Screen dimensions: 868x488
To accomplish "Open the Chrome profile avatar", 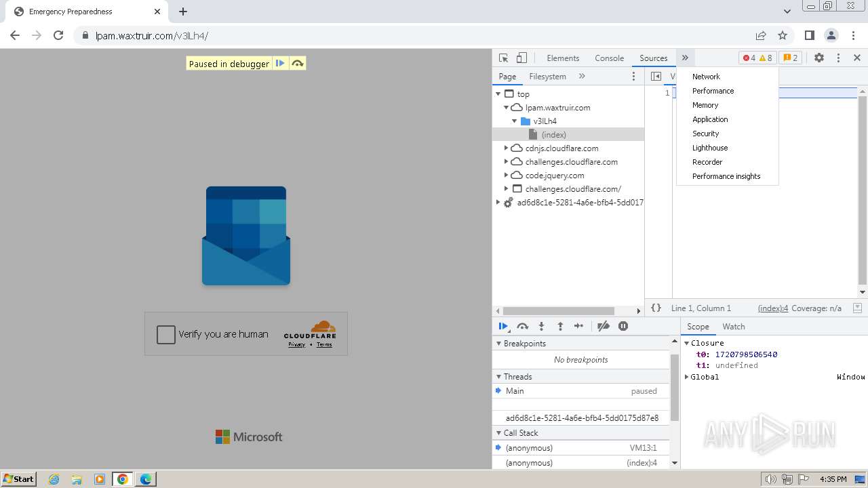I will pos(831,35).
